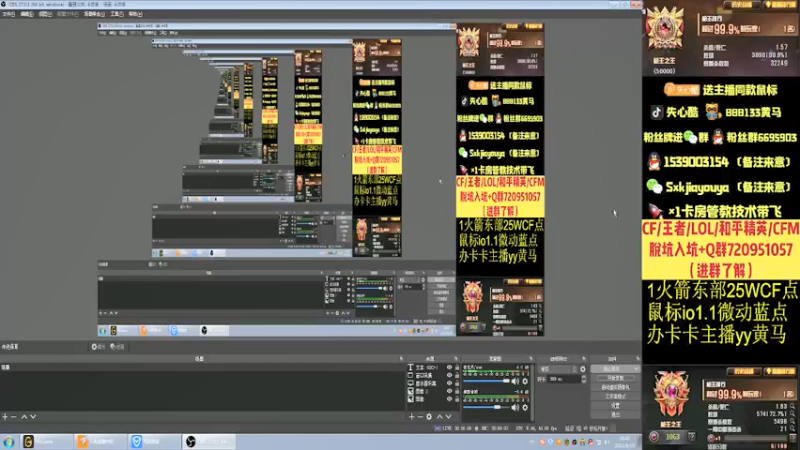
Task: Open the View menu in OBS
Action: tap(45, 14)
